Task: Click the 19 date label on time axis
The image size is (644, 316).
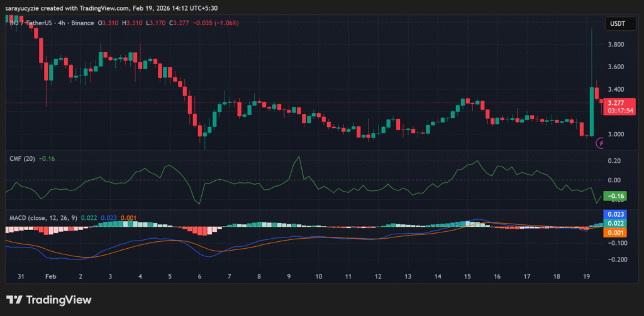Action: pyautogui.click(x=586, y=276)
